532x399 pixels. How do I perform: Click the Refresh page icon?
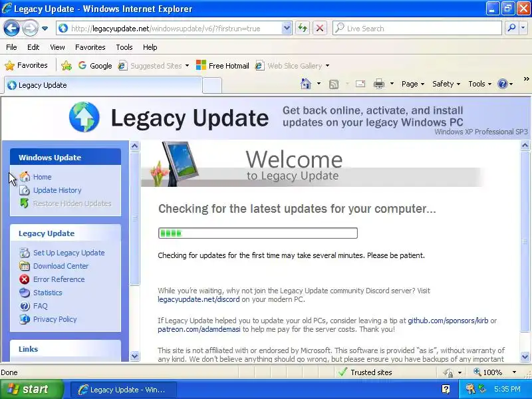pyautogui.click(x=303, y=29)
